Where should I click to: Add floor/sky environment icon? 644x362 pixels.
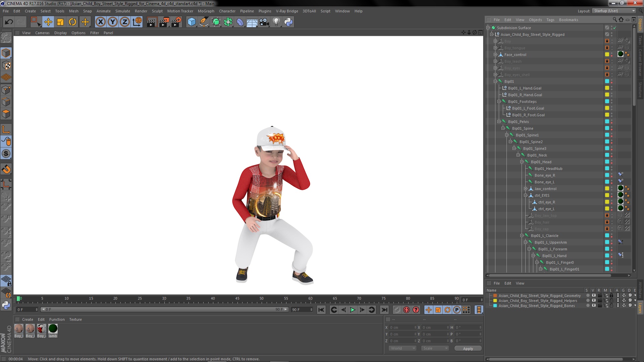[x=252, y=22]
